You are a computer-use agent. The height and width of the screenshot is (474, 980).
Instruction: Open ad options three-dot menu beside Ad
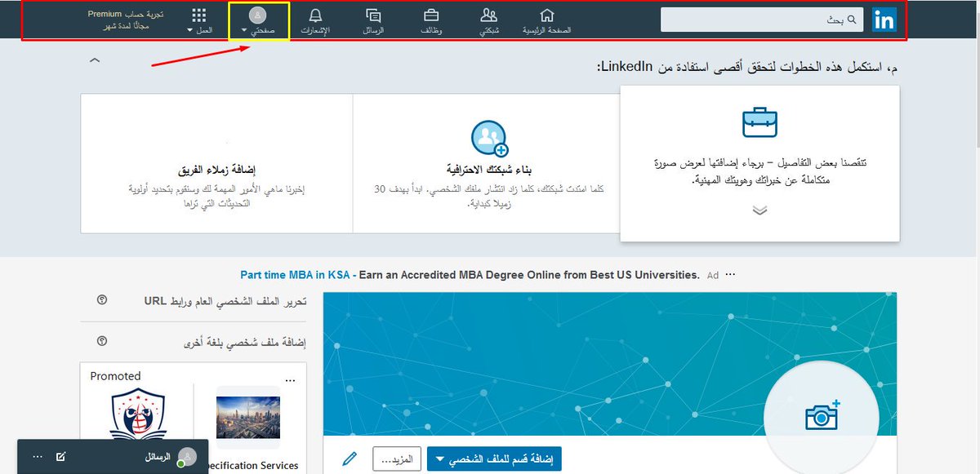click(x=731, y=275)
